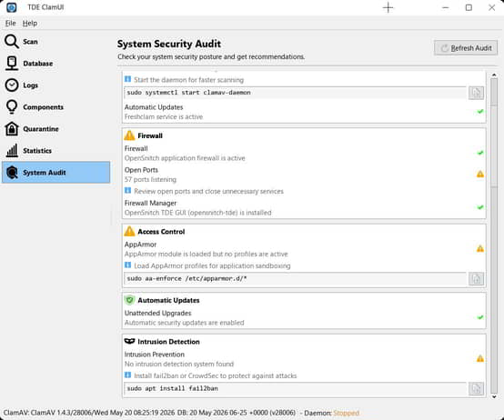Image resolution: width=504 pixels, height=420 pixels.
Task: Click the AppArmor warning indicator
Action: [480, 248]
